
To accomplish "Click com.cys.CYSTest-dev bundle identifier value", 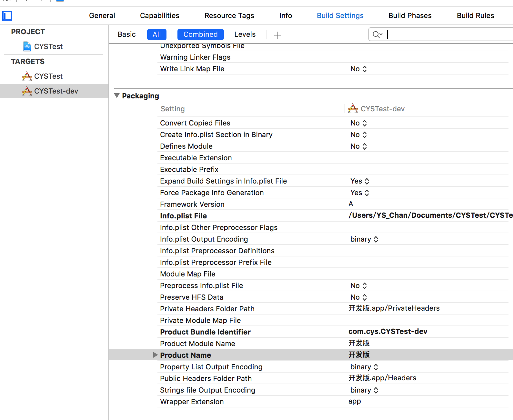I will [388, 331].
